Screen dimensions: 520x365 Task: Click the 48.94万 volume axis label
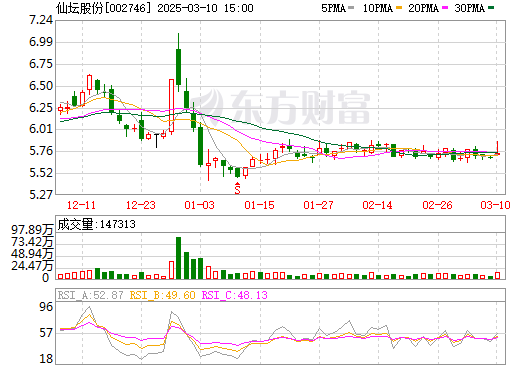(x=32, y=254)
